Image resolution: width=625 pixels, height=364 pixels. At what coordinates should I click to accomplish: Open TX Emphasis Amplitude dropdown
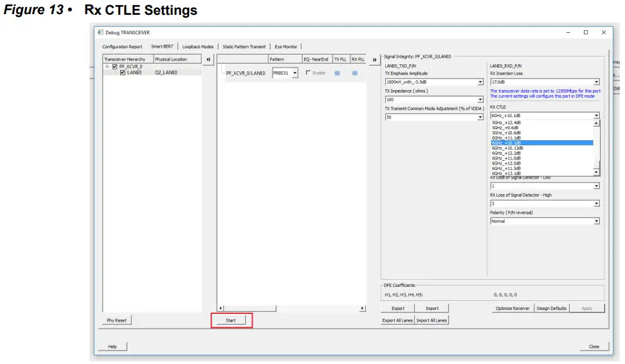[x=480, y=82]
